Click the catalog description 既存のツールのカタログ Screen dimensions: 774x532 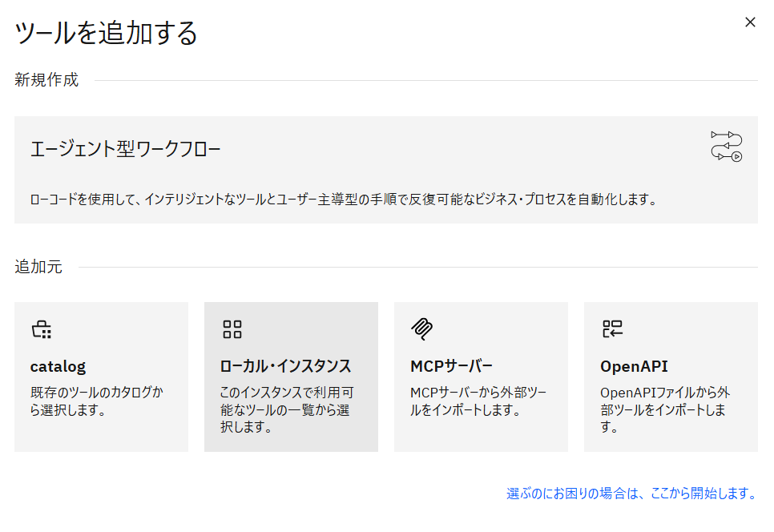click(95, 401)
